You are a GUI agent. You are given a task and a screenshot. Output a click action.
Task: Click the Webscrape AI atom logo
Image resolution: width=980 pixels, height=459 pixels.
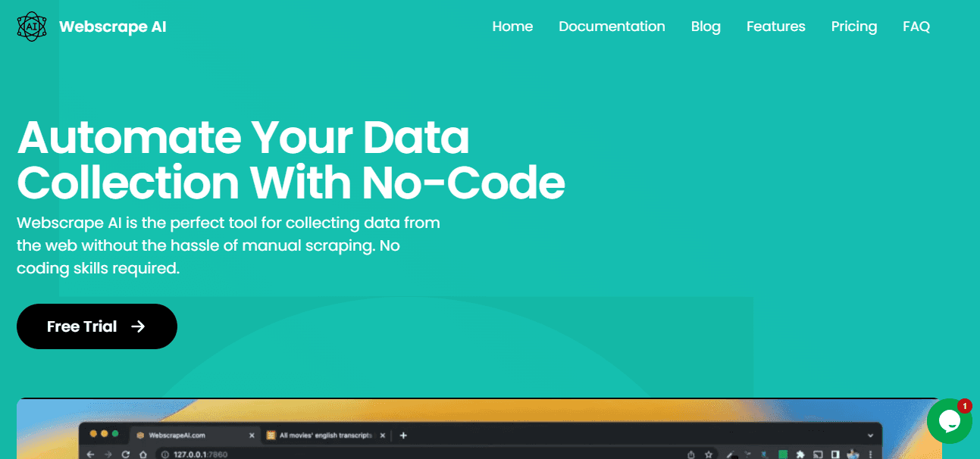[x=31, y=27]
